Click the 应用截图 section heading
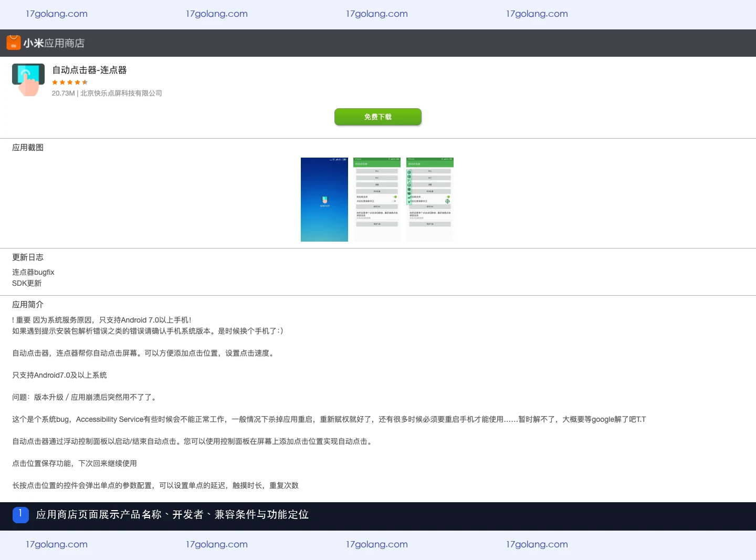Viewport: 756px width, 560px height. pyautogui.click(x=28, y=148)
